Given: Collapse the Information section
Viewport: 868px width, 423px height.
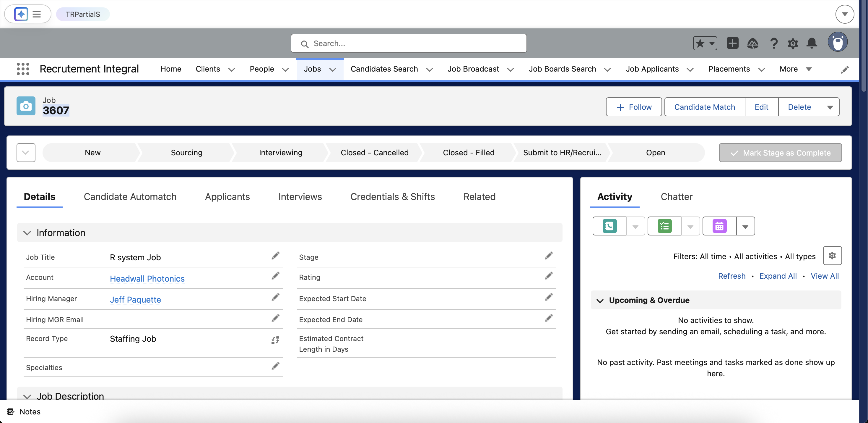Looking at the screenshot, I should pyautogui.click(x=27, y=233).
